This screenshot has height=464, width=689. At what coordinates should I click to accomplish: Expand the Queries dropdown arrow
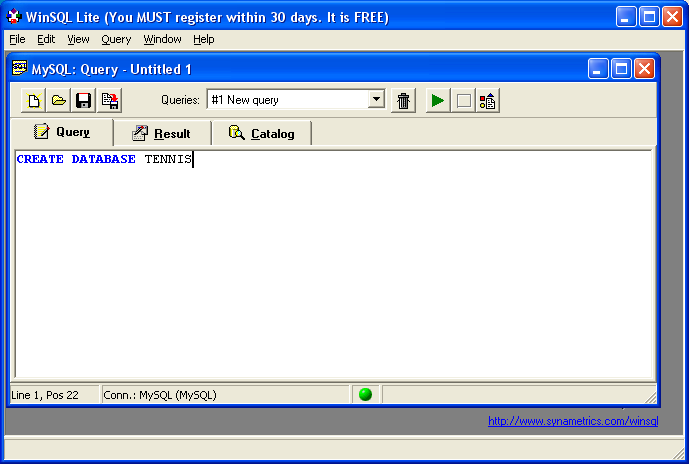376,99
